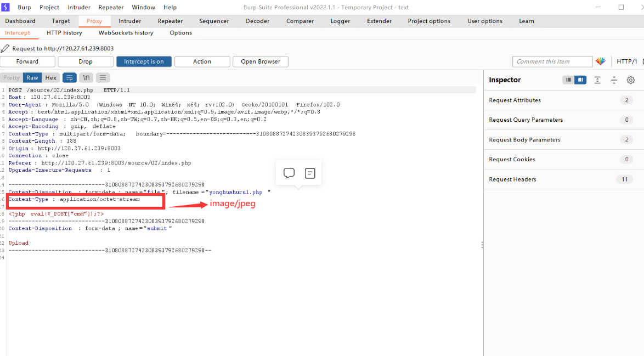
Task: Click the Open Browser button
Action: 261,61
